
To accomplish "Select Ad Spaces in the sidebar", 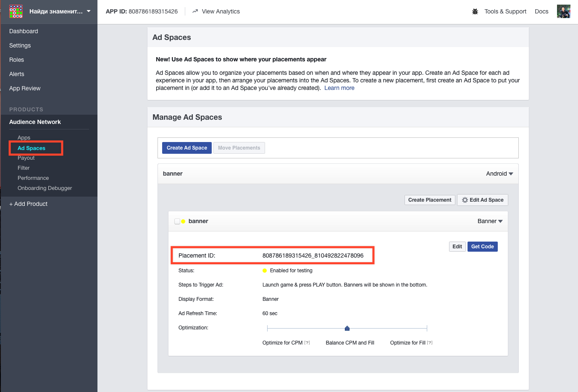I will point(32,148).
